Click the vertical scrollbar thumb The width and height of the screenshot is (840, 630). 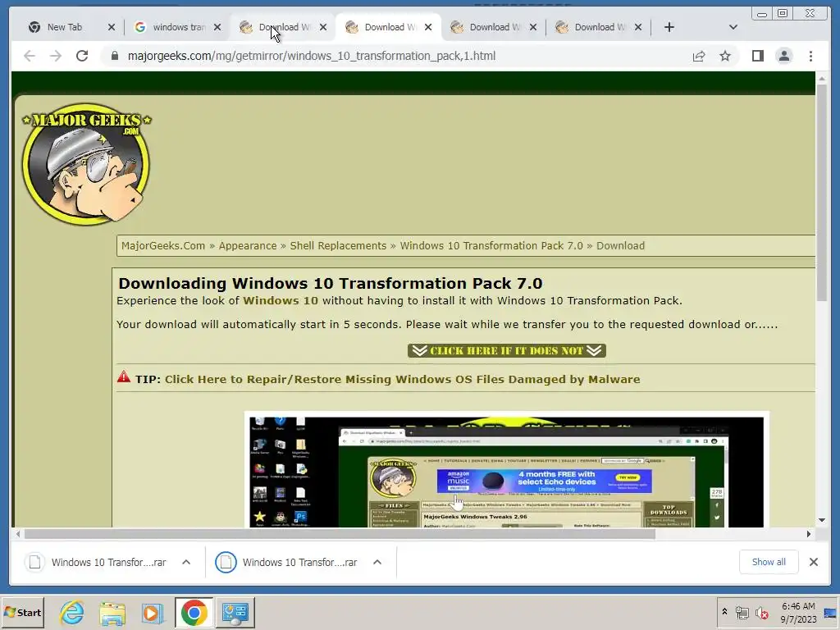(822, 192)
